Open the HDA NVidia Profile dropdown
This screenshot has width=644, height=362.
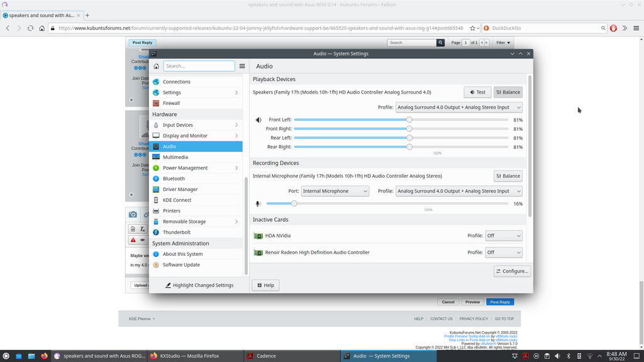(x=504, y=236)
